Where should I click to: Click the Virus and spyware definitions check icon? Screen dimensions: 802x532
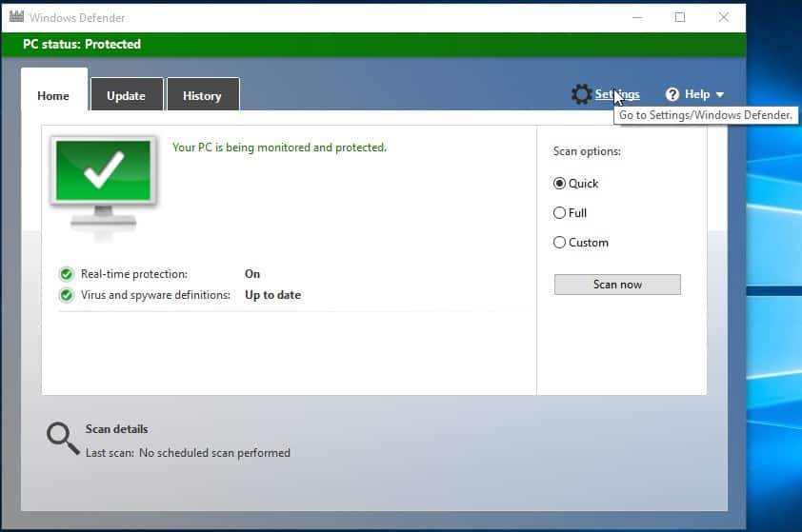pyautogui.click(x=67, y=295)
